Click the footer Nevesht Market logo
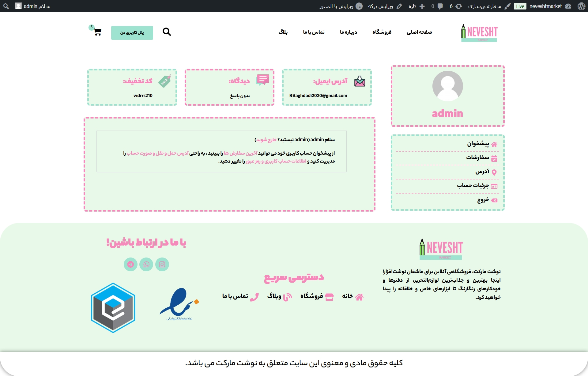The height and width of the screenshot is (376, 588). coord(441,249)
